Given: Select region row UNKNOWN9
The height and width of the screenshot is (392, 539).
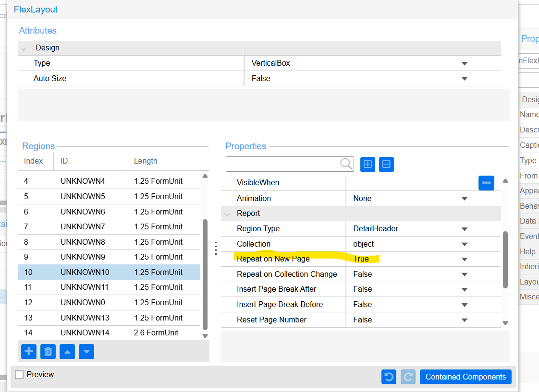Looking at the screenshot, I should click(x=109, y=257).
